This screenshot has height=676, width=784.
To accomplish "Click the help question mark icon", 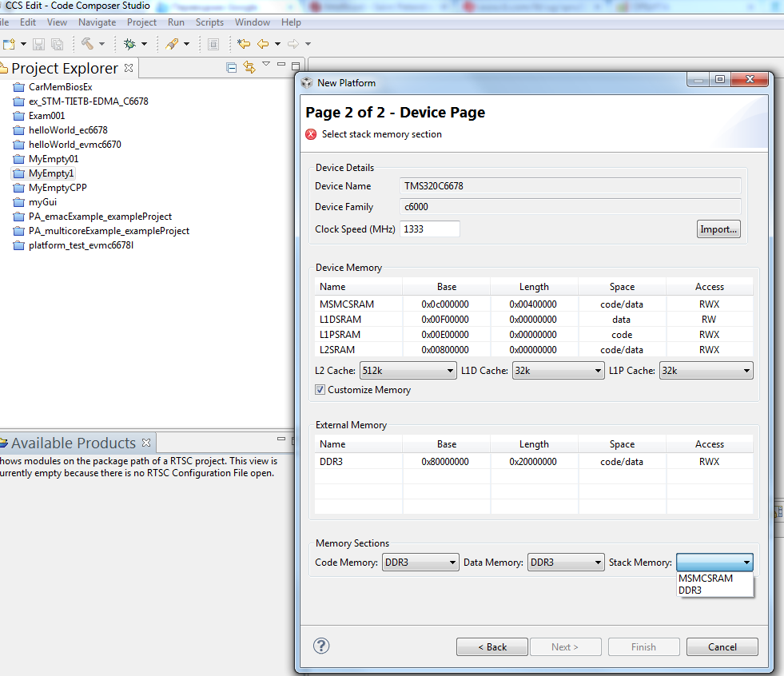I will tap(321, 646).
